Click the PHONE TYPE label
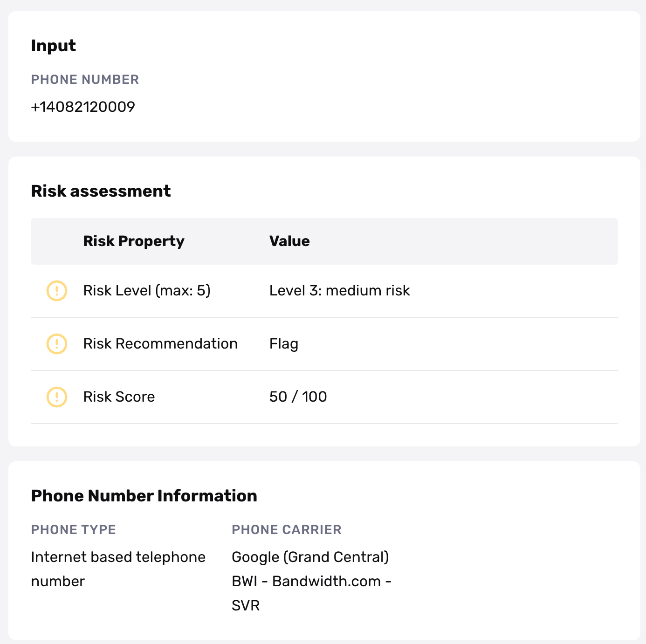Screen dimensions: 646x644 click(74, 530)
